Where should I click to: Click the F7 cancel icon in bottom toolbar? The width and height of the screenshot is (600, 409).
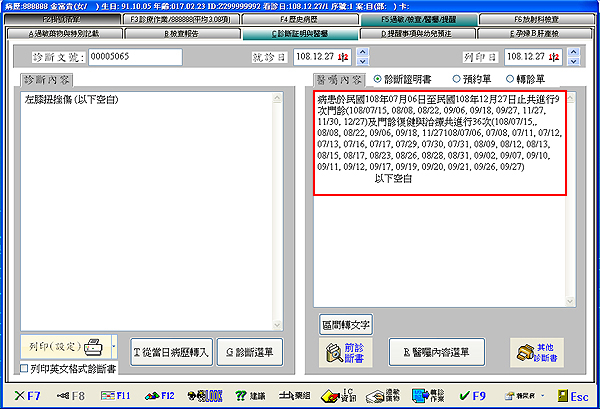[27, 396]
